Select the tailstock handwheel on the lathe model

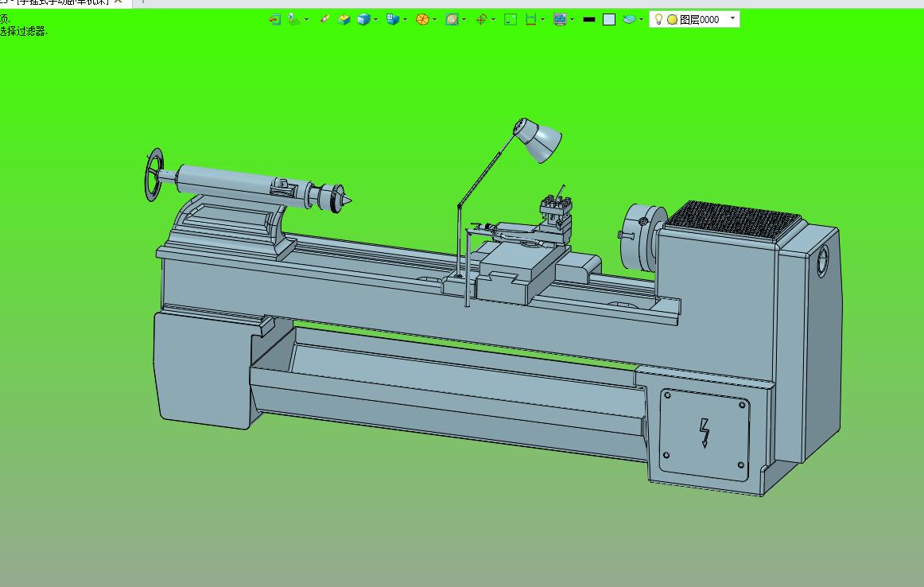coord(153,174)
